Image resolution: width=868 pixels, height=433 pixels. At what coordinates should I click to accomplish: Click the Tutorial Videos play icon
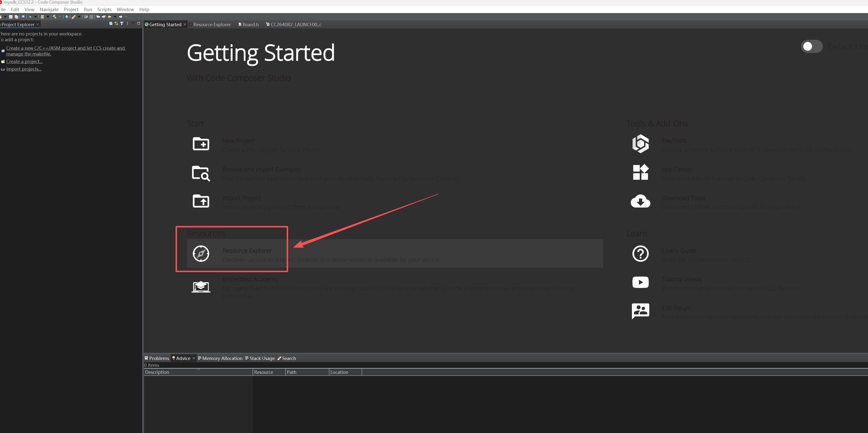pos(640,282)
